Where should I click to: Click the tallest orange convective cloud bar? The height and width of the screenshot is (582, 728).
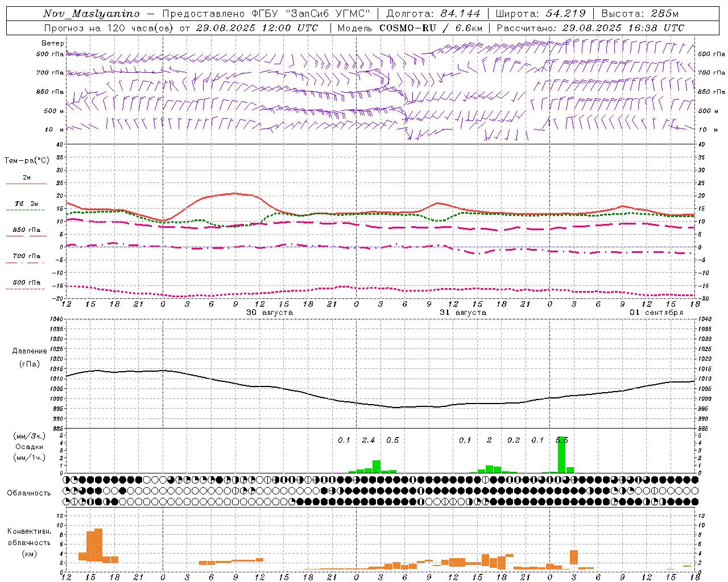[98, 545]
